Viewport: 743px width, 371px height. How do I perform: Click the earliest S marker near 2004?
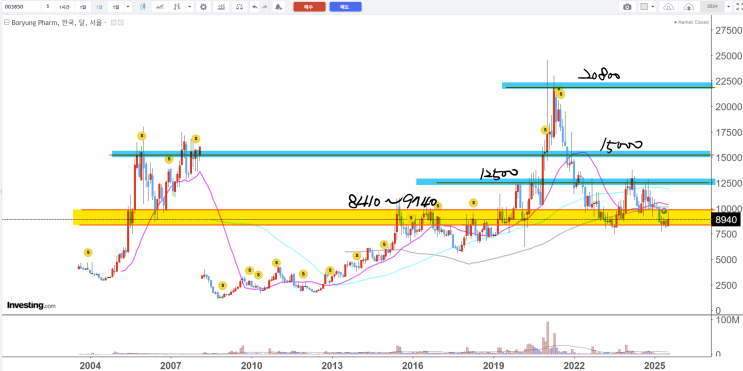point(88,252)
